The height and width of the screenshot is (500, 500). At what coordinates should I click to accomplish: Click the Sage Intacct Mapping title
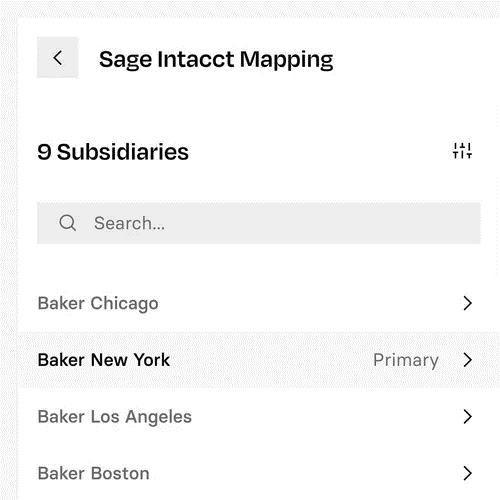pyautogui.click(x=216, y=60)
